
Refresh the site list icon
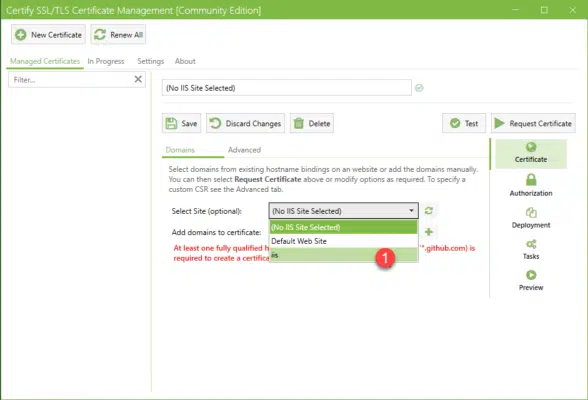[x=429, y=211]
